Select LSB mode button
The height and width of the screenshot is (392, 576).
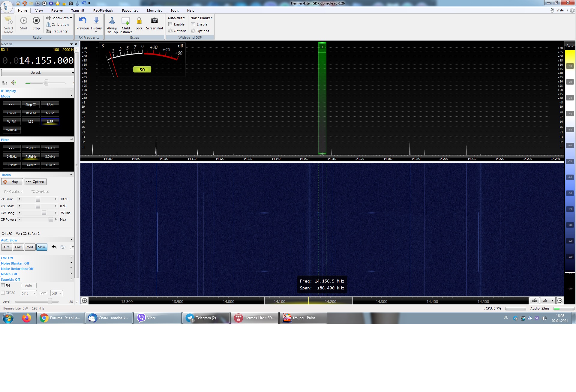point(31,121)
